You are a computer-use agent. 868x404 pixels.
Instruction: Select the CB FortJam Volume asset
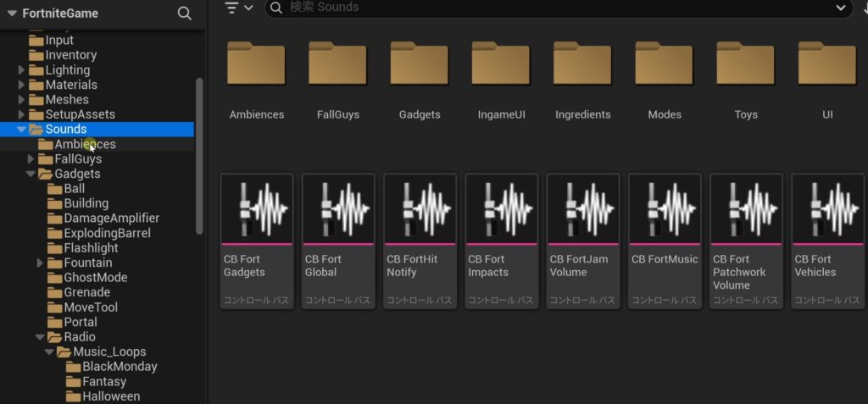(583, 241)
